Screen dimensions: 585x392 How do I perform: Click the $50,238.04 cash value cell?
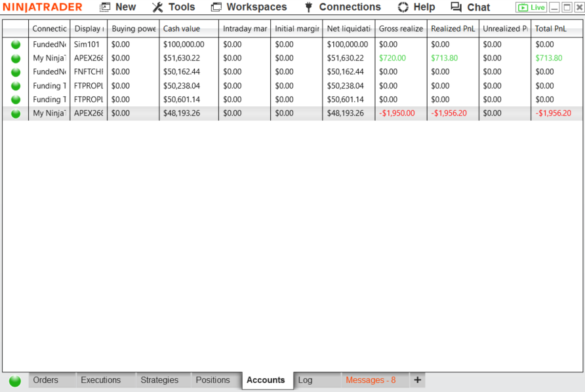189,86
